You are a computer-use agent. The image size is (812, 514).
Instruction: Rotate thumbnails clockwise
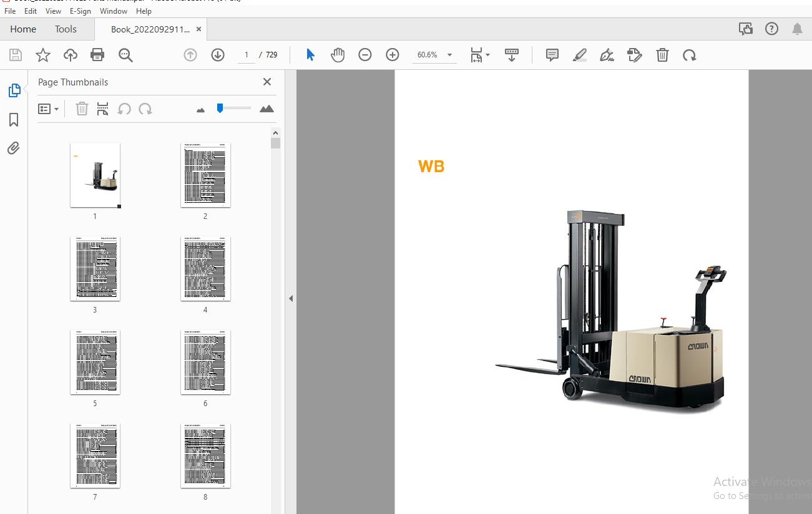145,109
